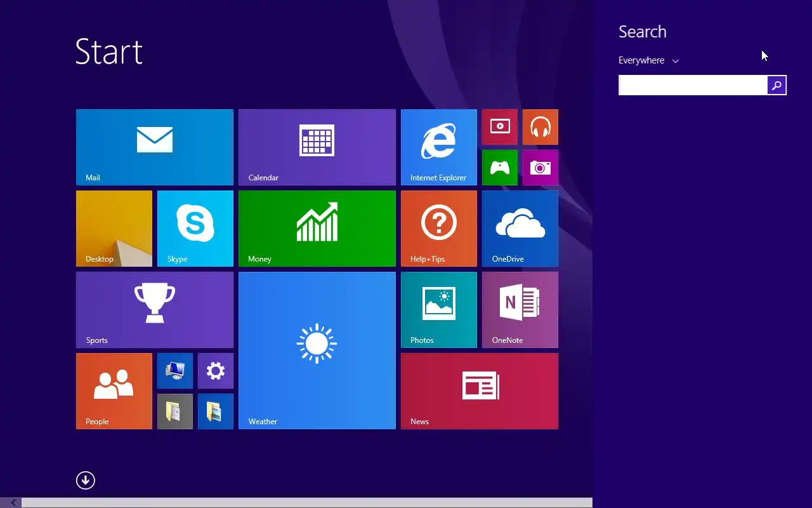
Task: Show all apps with down arrow
Action: pyautogui.click(x=86, y=480)
